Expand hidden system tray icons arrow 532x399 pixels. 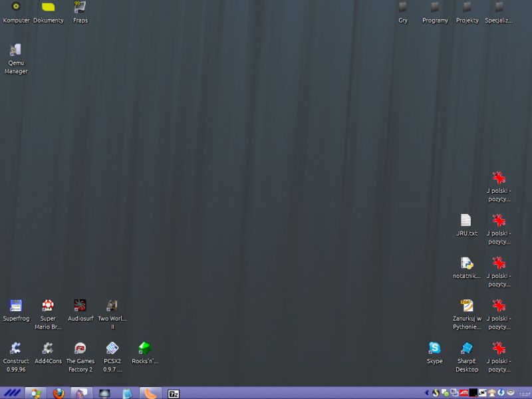click(x=427, y=393)
